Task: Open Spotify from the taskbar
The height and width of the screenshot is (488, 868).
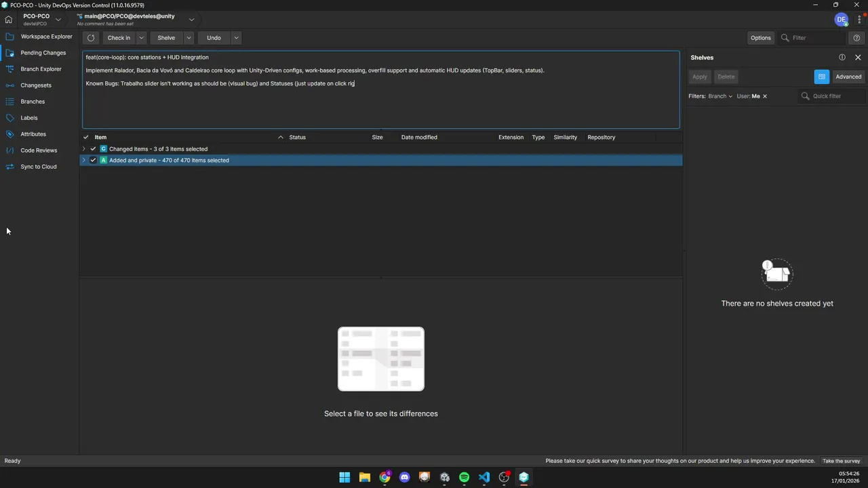Action: (x=464, y=477)
